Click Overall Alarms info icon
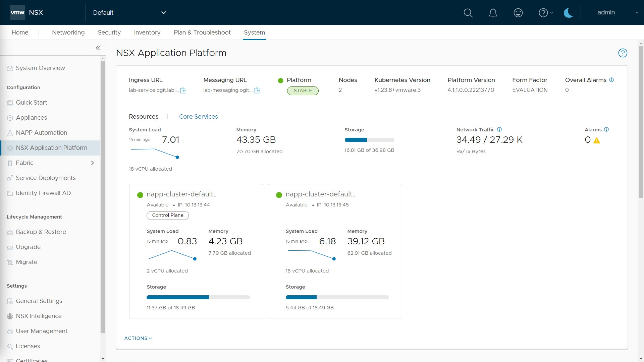The height and width of the screenshot is (362, 644). click(611, 80)
